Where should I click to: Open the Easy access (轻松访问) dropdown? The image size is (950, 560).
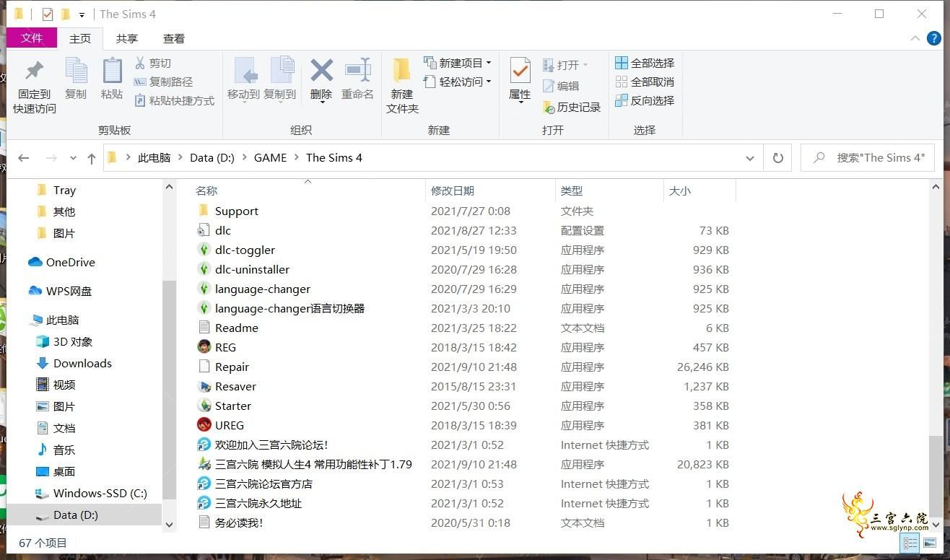[x=458, y=82]
